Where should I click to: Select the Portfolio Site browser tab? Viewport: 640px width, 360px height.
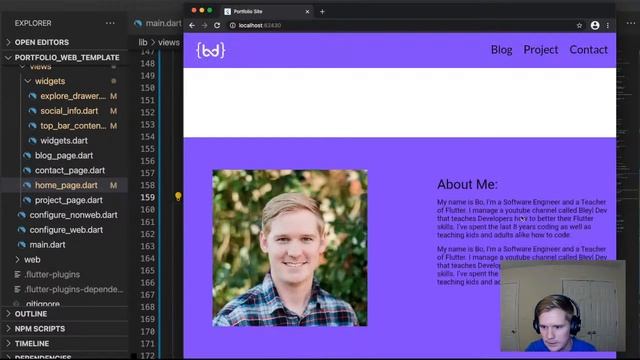pos(267,11)
